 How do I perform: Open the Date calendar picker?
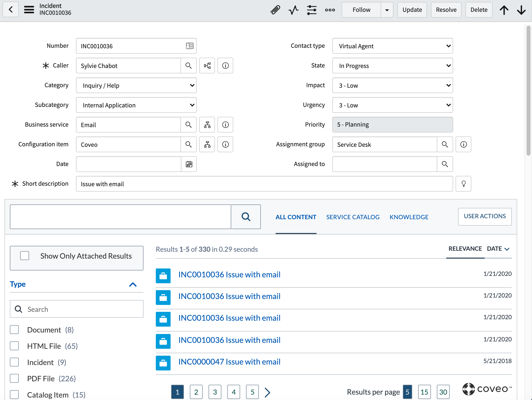click(189, 164)
